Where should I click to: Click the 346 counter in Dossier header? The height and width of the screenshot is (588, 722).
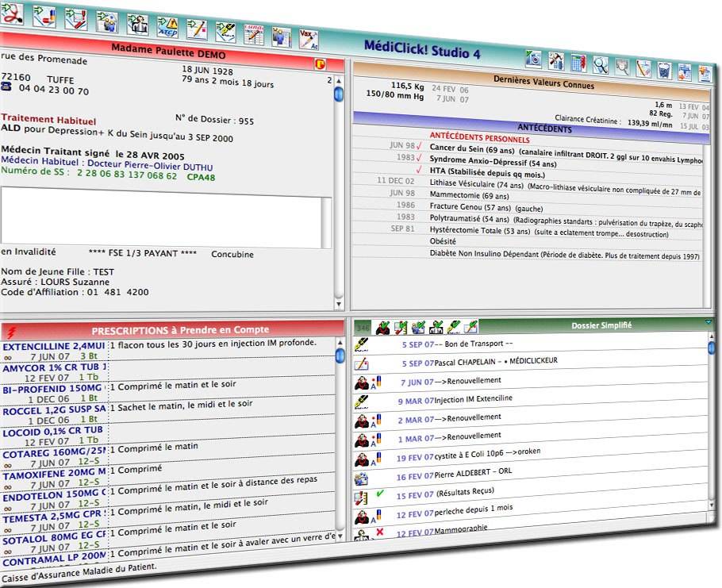[x=363, y=328]
